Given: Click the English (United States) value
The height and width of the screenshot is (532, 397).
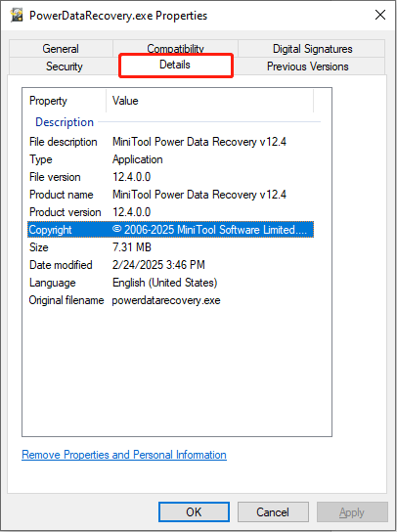Looking at the screenshot, I should [164, 283].
